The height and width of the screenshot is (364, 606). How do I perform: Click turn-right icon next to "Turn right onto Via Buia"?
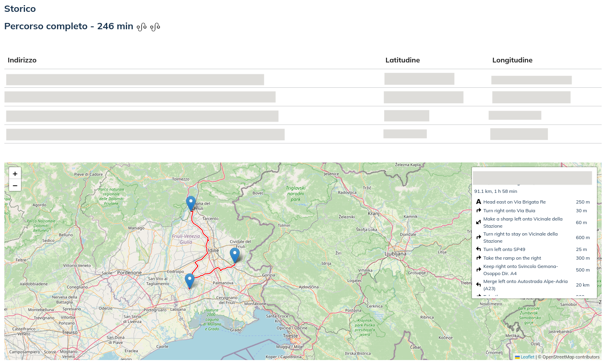tap(479, 210)
